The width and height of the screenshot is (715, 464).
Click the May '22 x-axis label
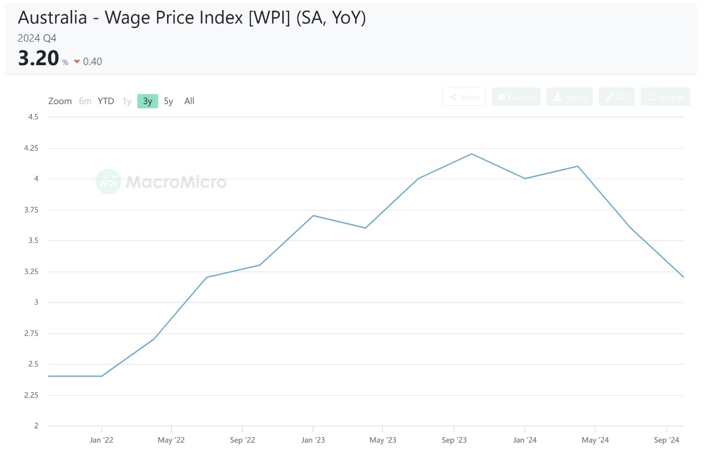click(x=171, y=440)
